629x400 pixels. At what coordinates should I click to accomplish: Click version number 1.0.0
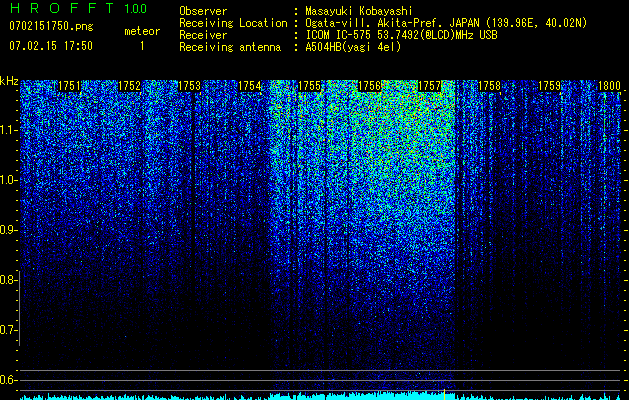[136, 9]
